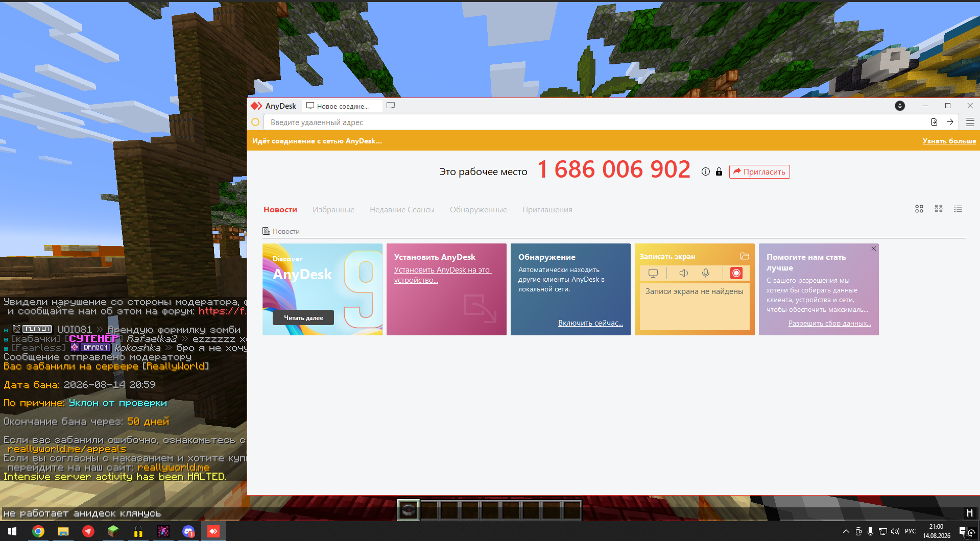Expand the hidden system tray icons

[x=846, y=531]
